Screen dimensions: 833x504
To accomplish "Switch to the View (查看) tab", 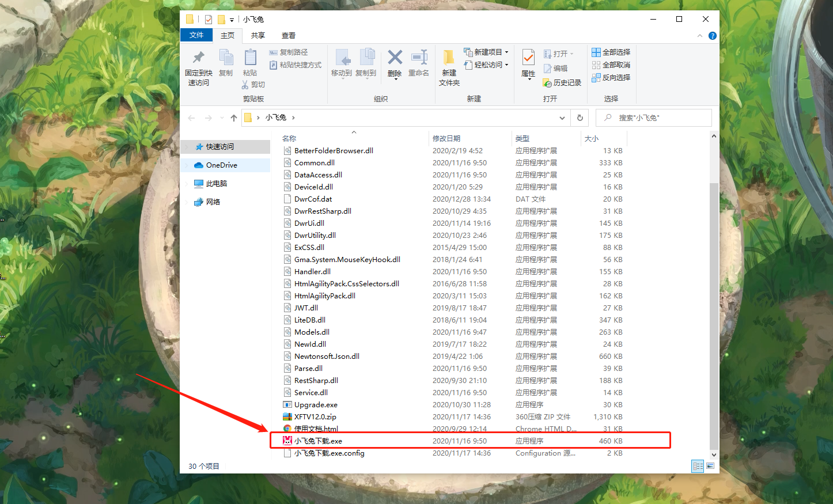I will (x=289, y=36).
